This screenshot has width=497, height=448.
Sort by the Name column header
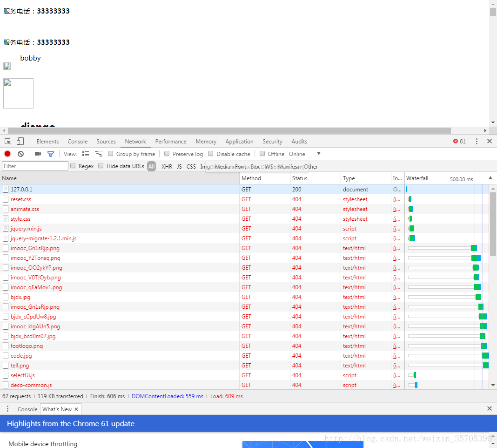point(120,178)
